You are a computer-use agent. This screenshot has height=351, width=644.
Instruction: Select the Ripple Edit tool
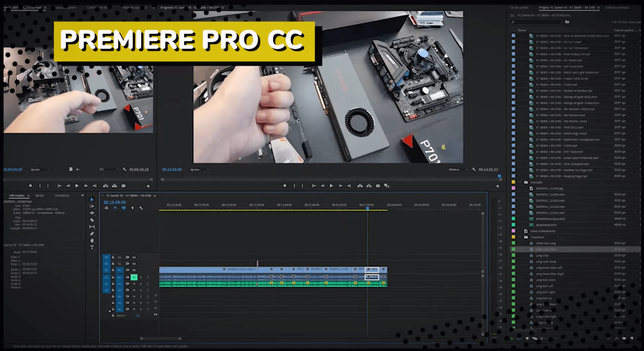click(92, 213)
